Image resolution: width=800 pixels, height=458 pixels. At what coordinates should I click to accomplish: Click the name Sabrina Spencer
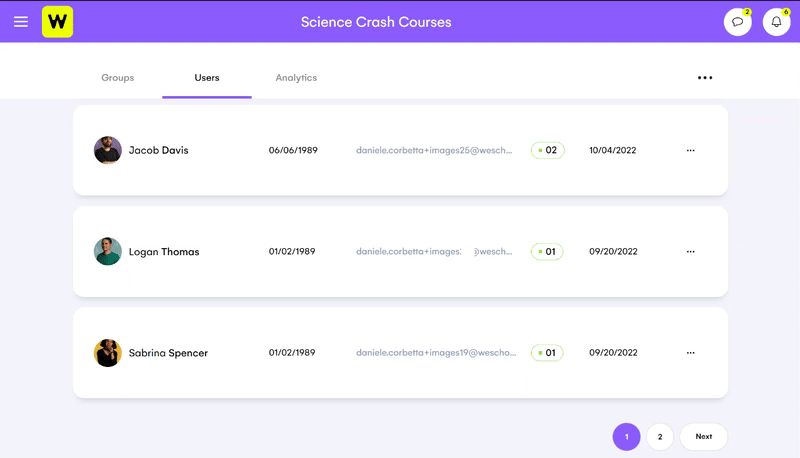tap(168, 352)
